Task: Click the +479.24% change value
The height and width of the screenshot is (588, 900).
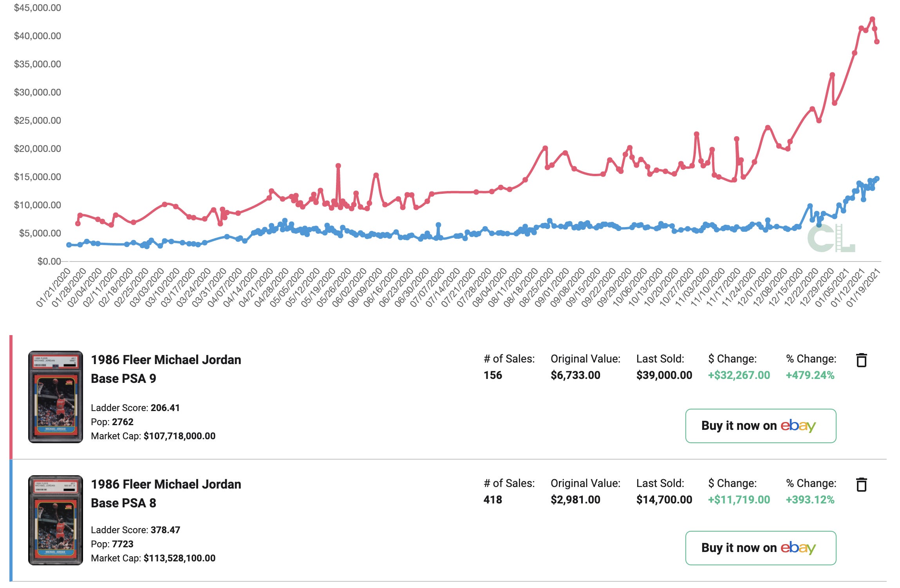Action: click(x=810, y=375)
